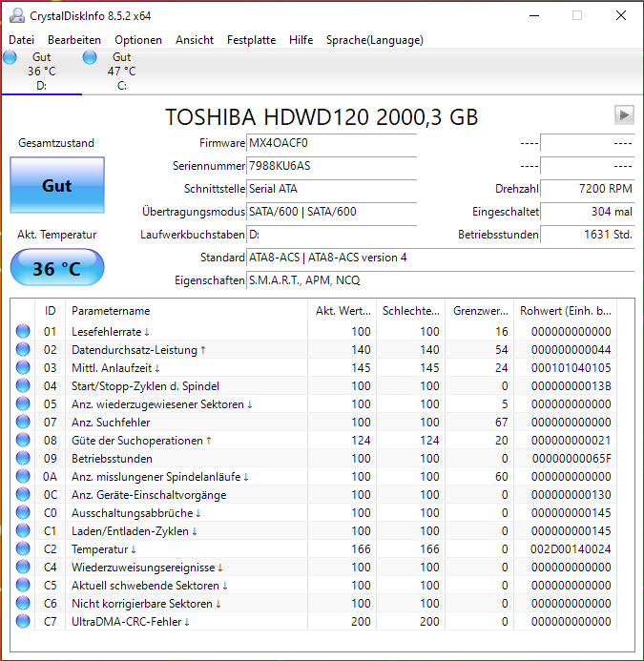Viewport: 644px width, 661px height.
Task: Click the Übertragungsmodus field SATA/600
Action: 331,212
